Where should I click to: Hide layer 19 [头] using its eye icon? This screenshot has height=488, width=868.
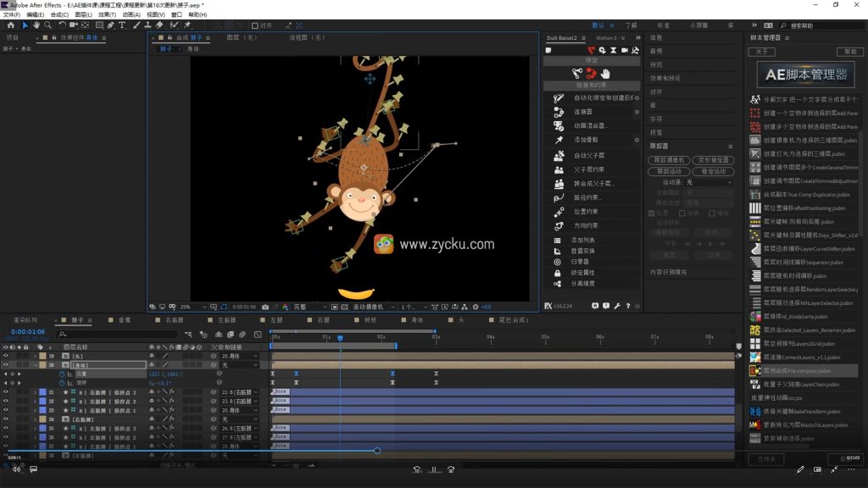[x=6, y=356]
